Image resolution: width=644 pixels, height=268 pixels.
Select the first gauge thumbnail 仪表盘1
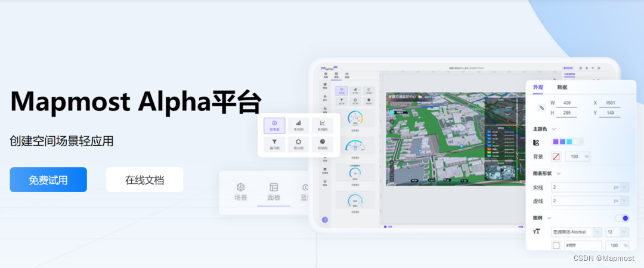[355, 119]
